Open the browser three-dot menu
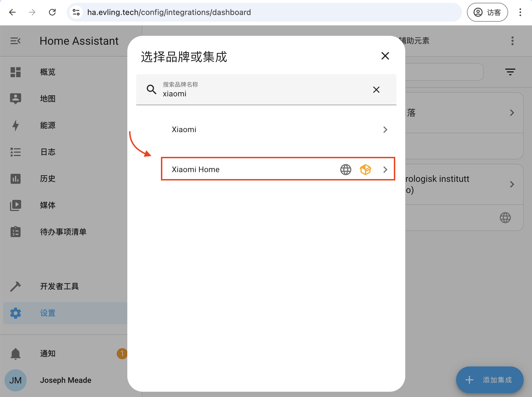Viewport: 532px width, 397px height. pos(520,12)
